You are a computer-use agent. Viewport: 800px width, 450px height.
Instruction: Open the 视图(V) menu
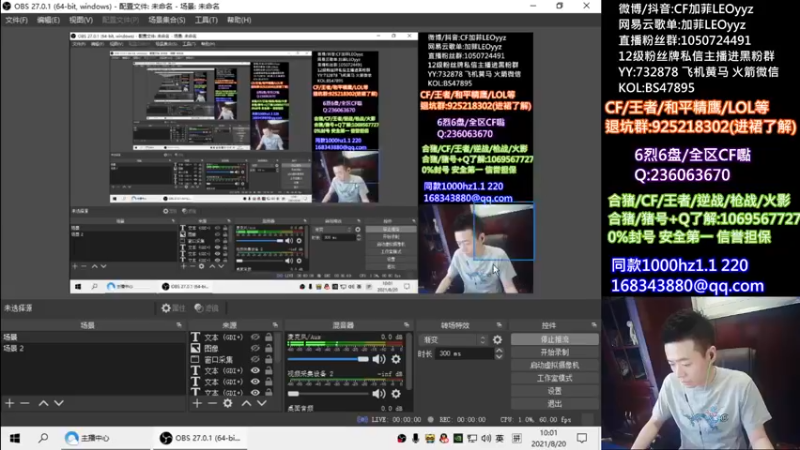tap(81, 20)
